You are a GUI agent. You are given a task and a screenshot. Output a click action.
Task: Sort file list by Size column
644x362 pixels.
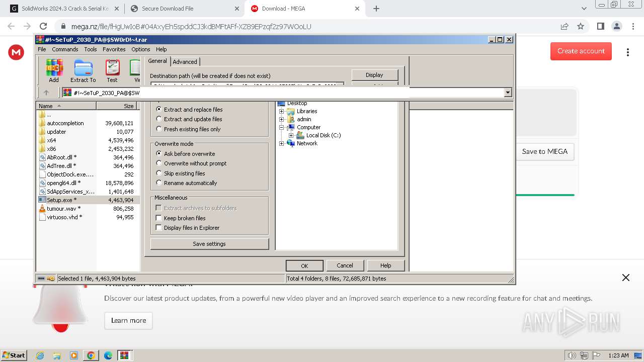tap(118, 106)
